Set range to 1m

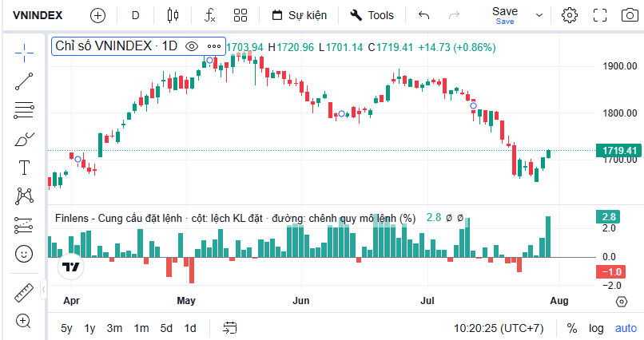coord(141,328)
